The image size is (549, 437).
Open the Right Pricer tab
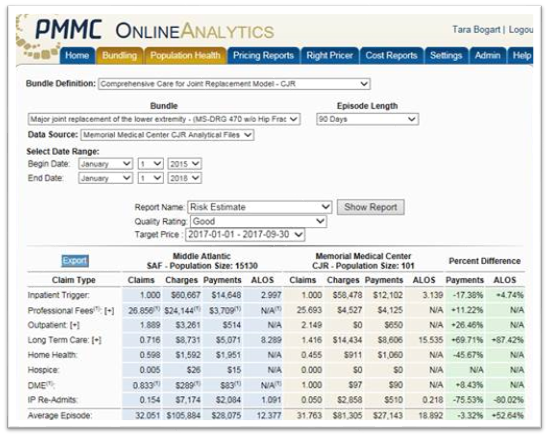[x=329, y=55]
